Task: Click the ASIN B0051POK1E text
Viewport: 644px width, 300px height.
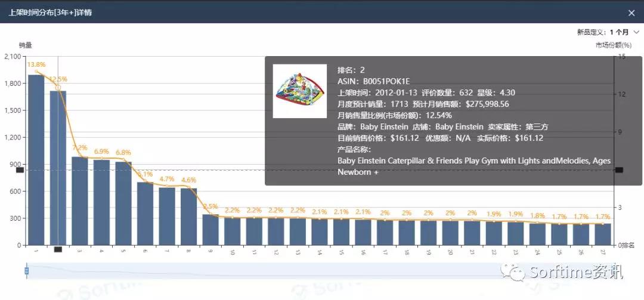Action: click(374, 81)
